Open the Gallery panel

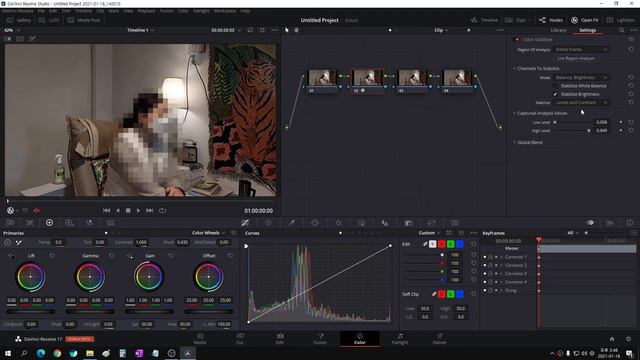(19, 20)
